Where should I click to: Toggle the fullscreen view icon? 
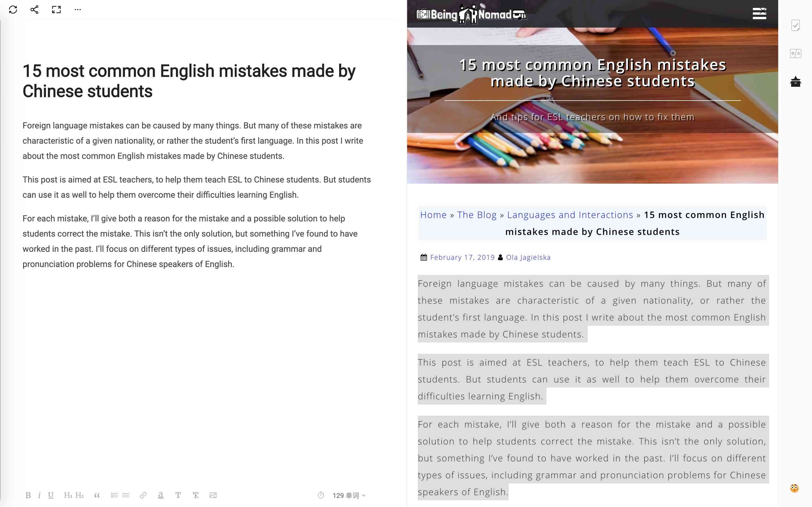[56, 9]
